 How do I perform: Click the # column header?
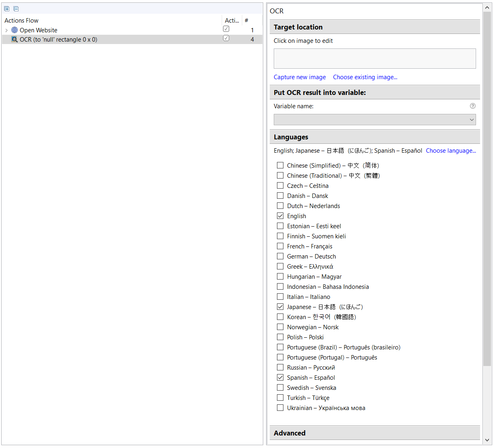coord(252,21)
